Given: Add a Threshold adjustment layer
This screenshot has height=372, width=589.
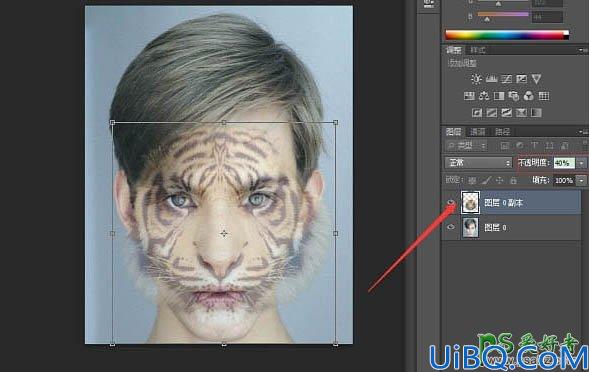Looking at the screenshot, I should 506,113.
